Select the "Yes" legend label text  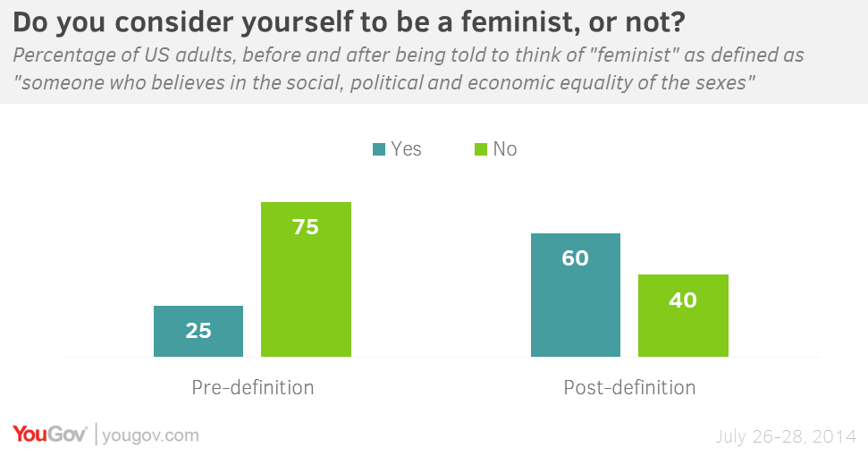[x=407, y=149]
